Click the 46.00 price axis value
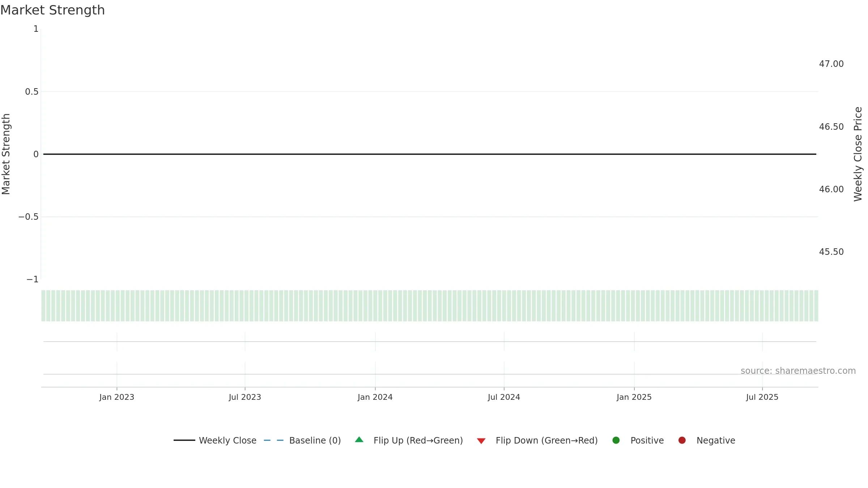The width and height of the screenshot is (868, 488). pyautogui.click(x=831, y=189)
